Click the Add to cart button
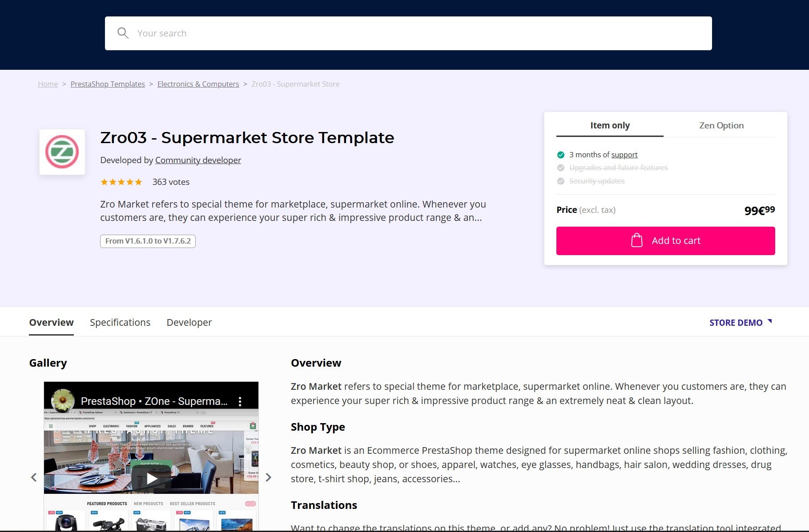Viewport: 809px width, 532px height. (x=665, y=241)
